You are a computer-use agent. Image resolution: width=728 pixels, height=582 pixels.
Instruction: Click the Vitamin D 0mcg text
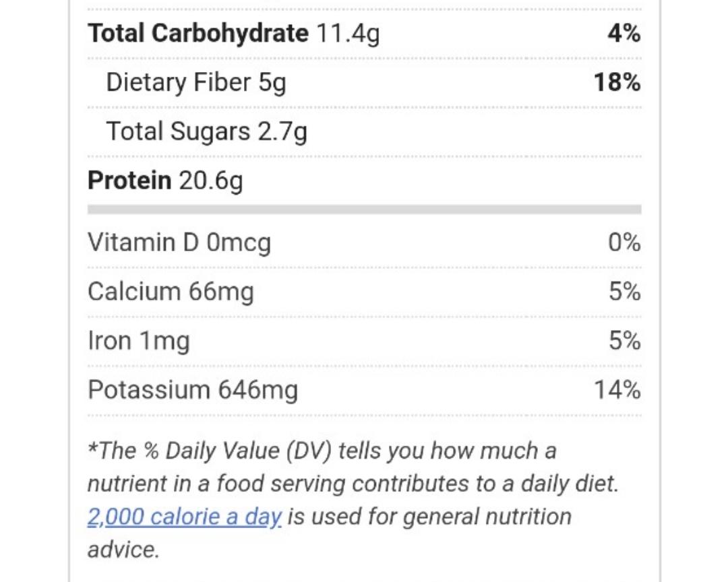(x=179, y=243)
